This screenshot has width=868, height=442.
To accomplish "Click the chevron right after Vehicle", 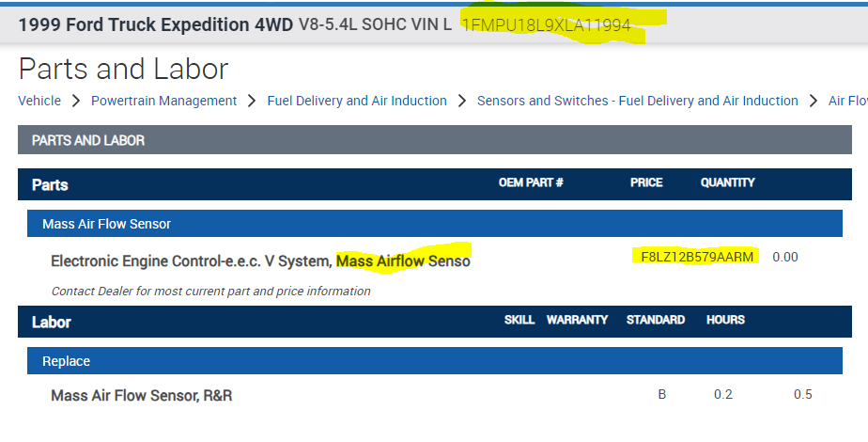I will pos(75,101).
